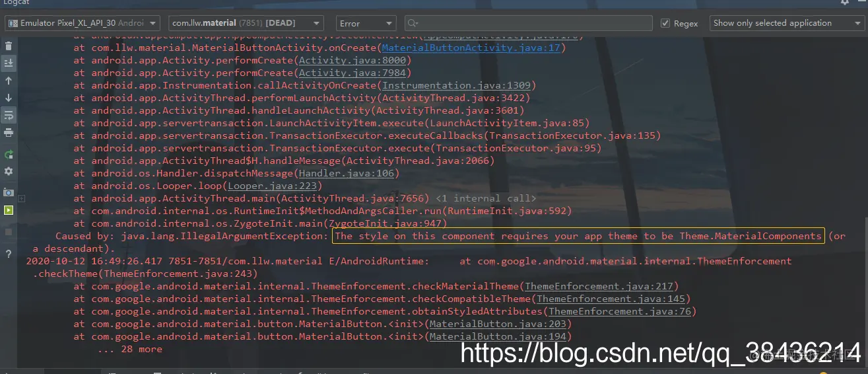The width and height of the screenshot is (868, 374).
Task: Click the 'requires your app theme to be Theme.MaterialComponents' message
Action: [661, 236]
